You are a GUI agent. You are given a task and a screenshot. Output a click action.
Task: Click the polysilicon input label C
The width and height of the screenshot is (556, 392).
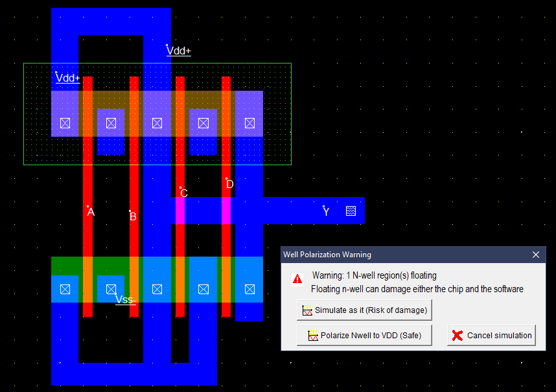183,193
